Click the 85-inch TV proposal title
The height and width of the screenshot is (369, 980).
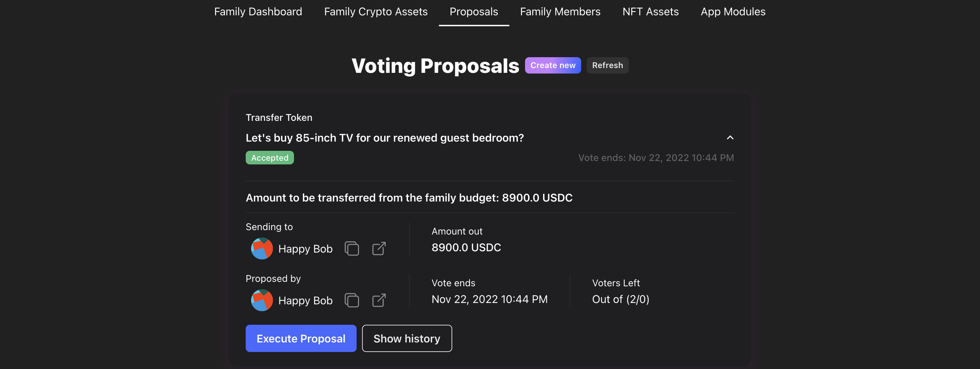click(x=385, y=138)
